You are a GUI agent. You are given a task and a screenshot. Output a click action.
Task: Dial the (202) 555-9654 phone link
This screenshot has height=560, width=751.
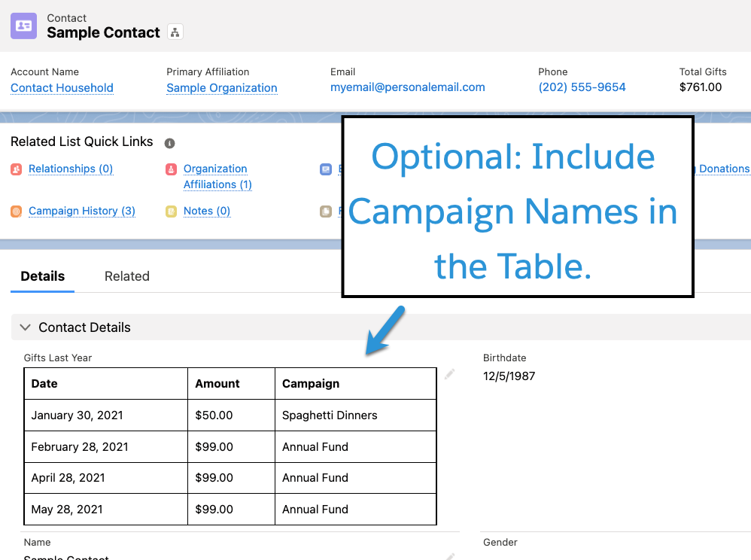coord(582,87)
